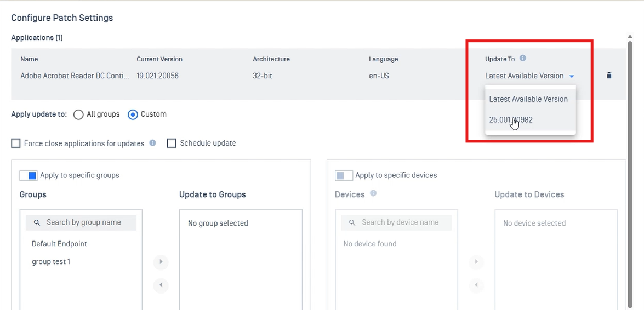Screen dimensions: 644x310
Task: Toggle Apply to specific groups switch
Action: 28,175
